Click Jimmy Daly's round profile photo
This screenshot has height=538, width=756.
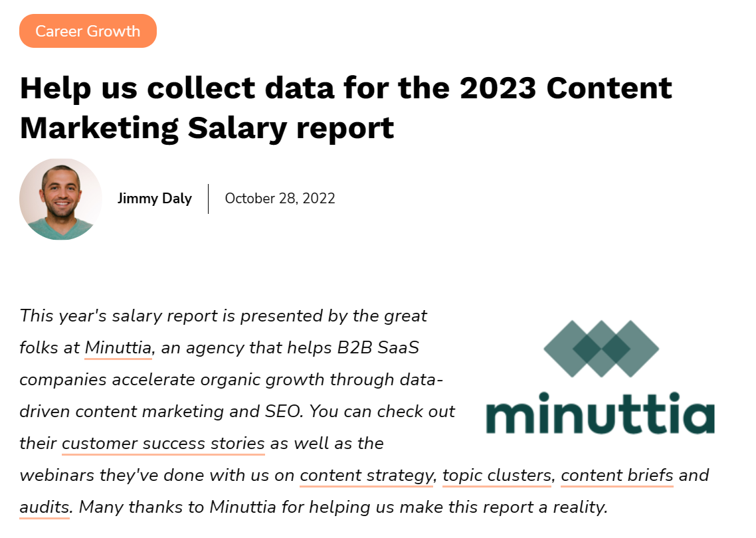click(60, 199)
